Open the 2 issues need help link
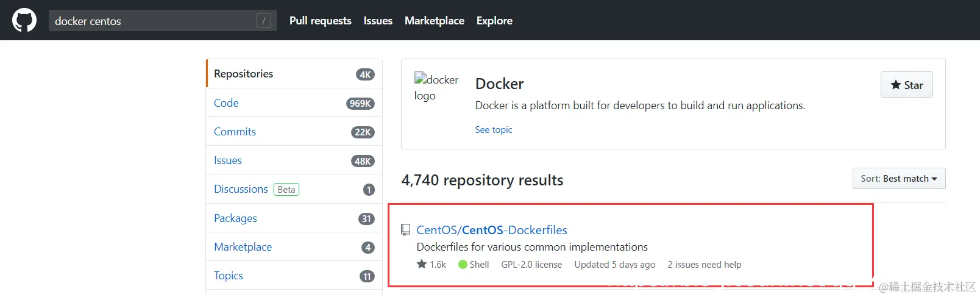 click(x=704, y=265)
